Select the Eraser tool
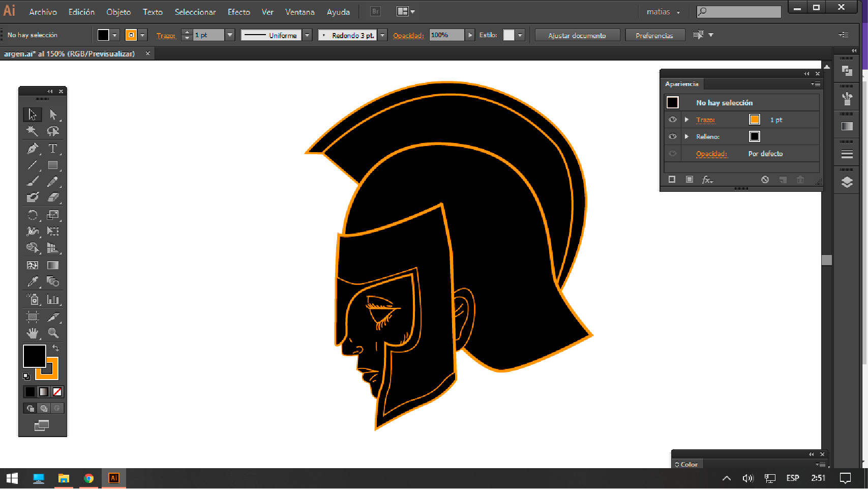 tap(53, 197)
